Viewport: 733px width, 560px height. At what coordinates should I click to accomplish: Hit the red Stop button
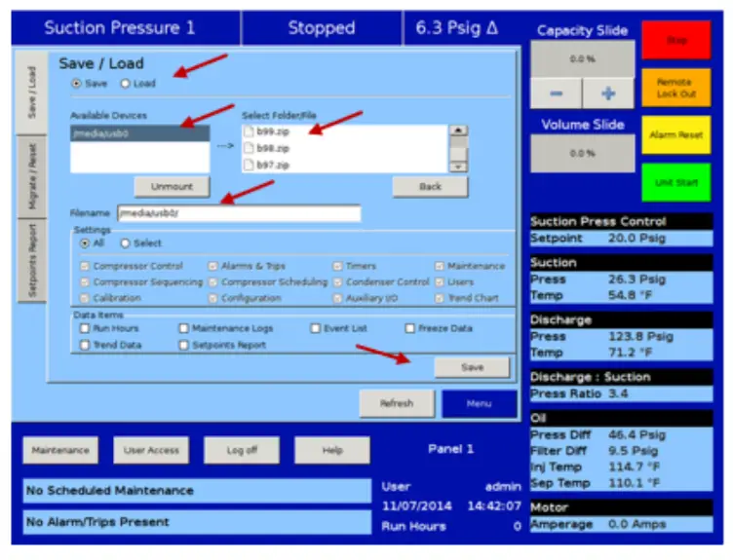676,40
